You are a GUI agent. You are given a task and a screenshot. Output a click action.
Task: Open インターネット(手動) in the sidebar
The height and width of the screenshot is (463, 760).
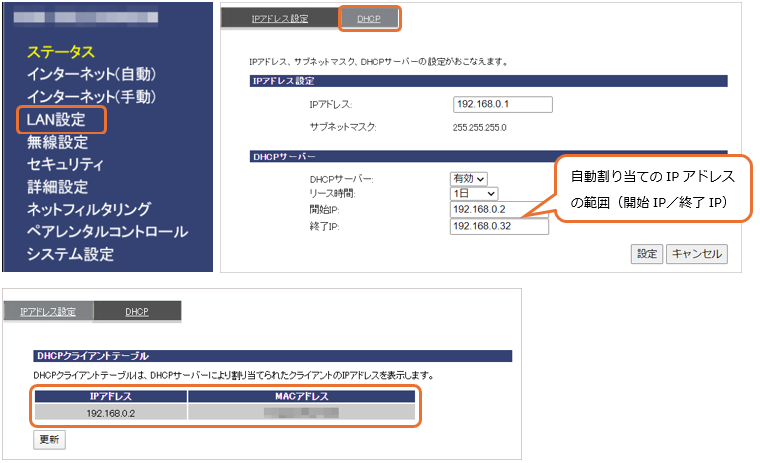[91, 97]
